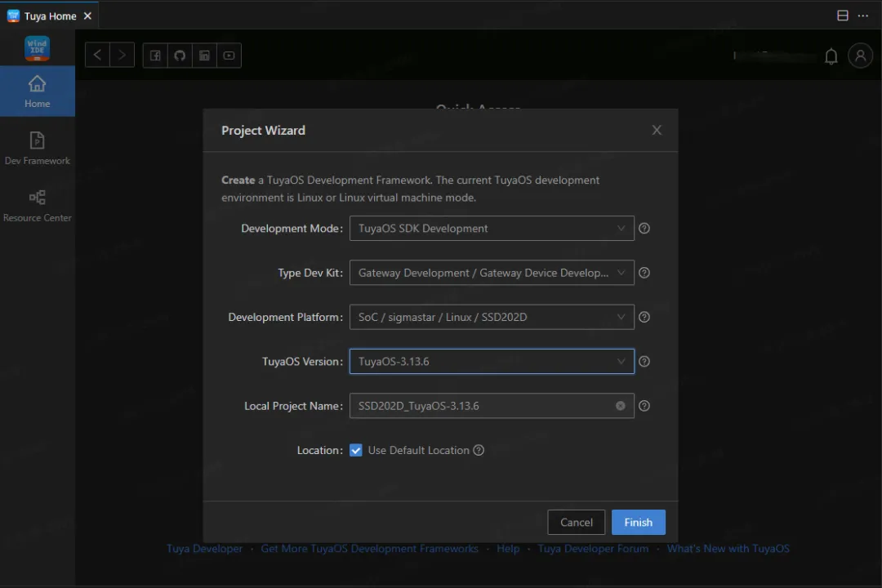Clear the Local Project Name field
882x588 pixels.
(621, 406)
